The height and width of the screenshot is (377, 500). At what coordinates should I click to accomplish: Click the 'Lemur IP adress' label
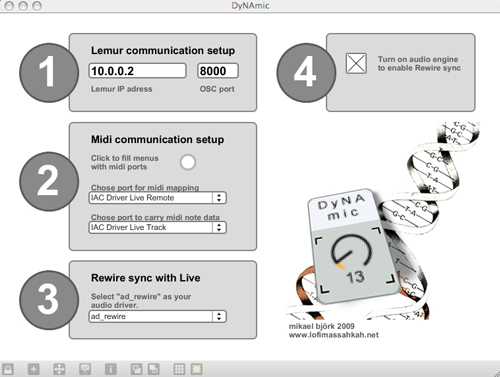[x=122, y=89]
